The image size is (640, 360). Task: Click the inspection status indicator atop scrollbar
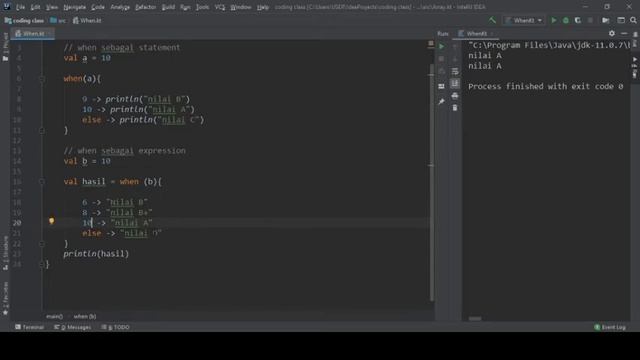(x=431, y=43)
